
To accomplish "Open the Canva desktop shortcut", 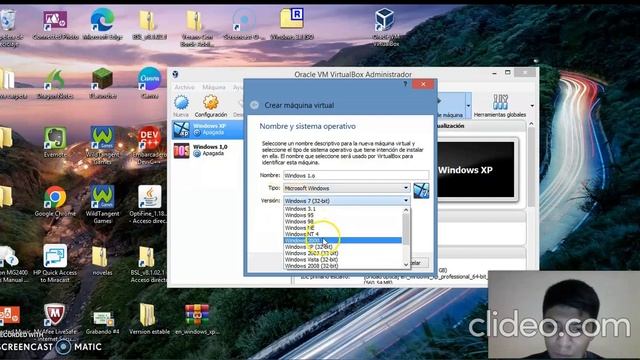I will click(x=149, y=83).
